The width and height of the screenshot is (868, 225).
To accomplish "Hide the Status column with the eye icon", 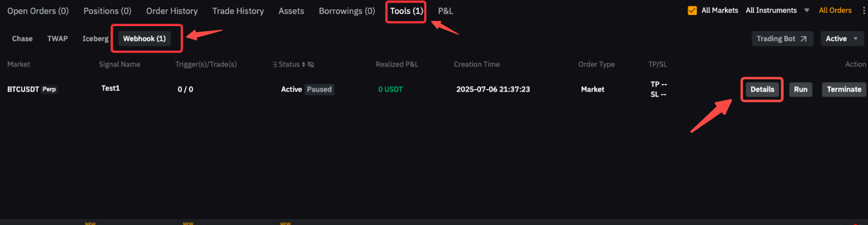I will coord(311,65).
